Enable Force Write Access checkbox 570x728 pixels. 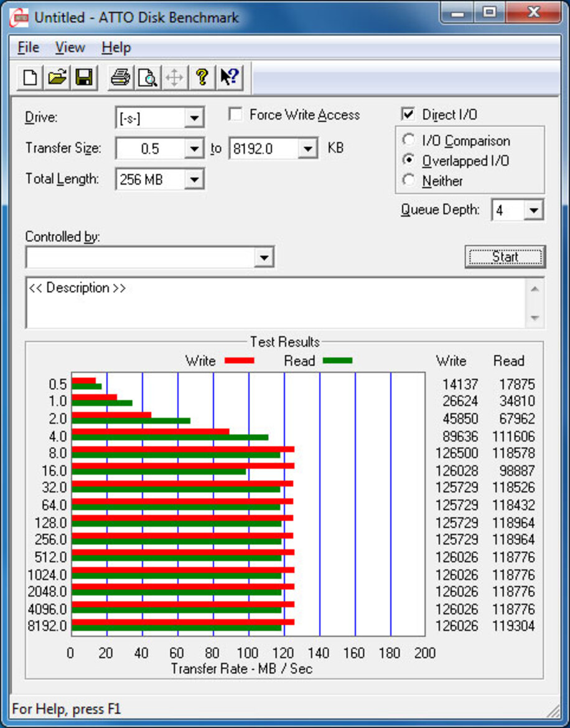[x=236, y=114]
